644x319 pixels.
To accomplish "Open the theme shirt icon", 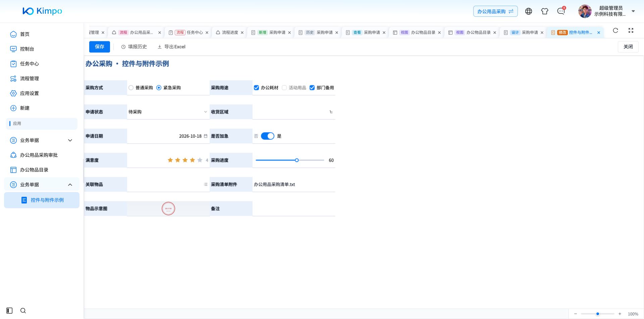I will pyautogui.click(x=545, y=11).
